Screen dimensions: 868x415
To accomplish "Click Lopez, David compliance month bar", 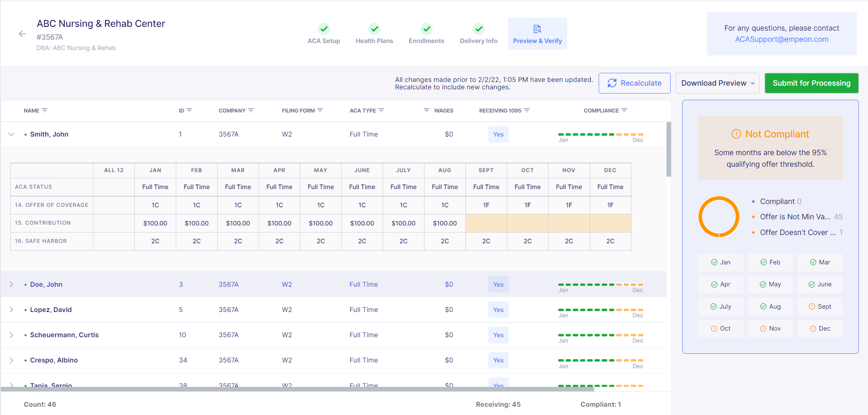I will (x=601, y=310).
